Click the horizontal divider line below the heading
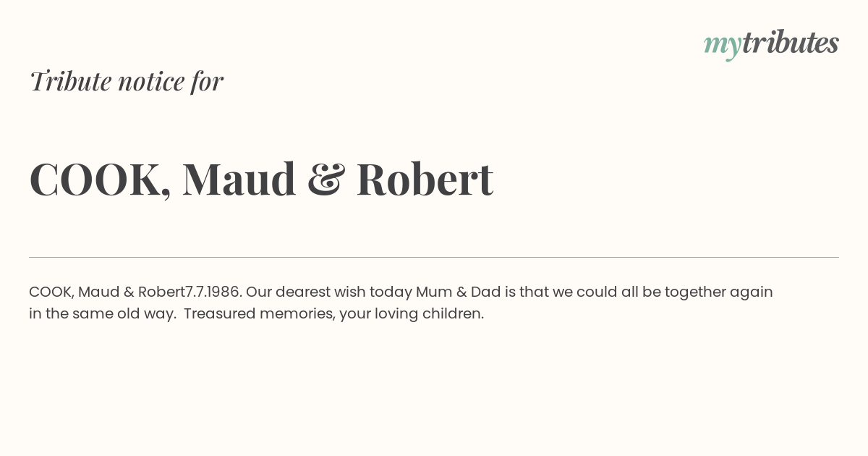 click(x=434, y=257)
